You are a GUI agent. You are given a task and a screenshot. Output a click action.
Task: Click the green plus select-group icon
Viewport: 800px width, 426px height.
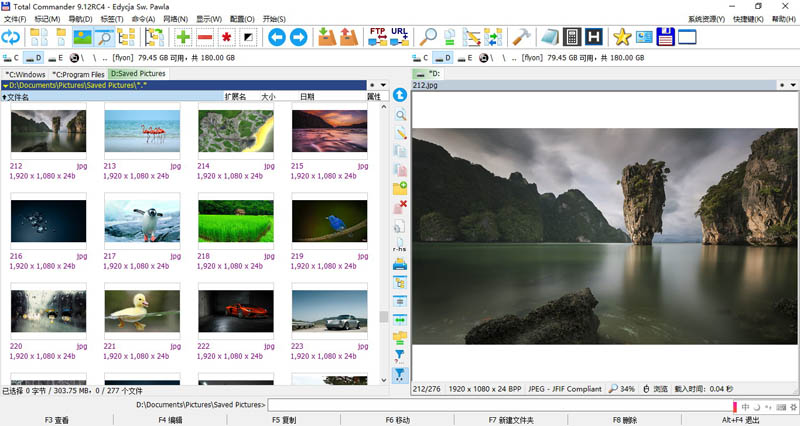point(183,37)
